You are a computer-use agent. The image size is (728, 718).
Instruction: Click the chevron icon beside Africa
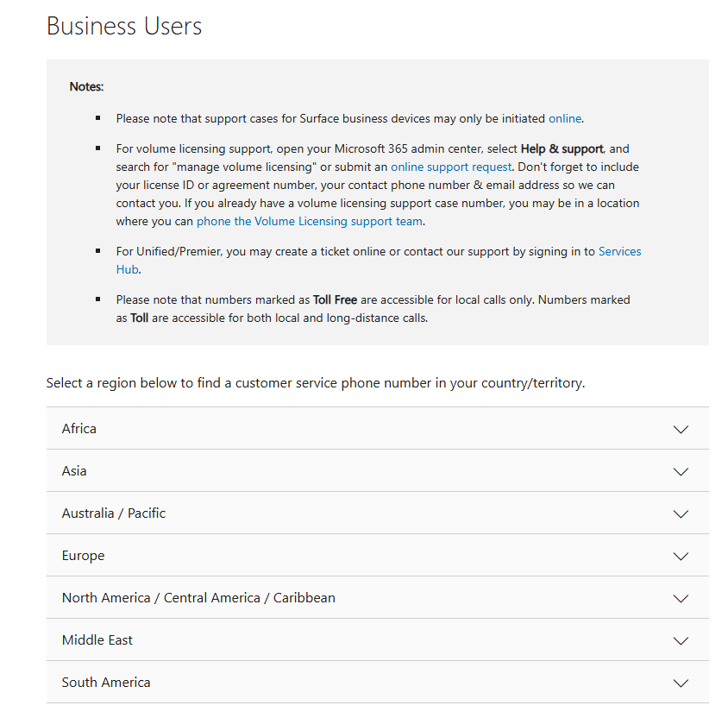coord(681,430)
